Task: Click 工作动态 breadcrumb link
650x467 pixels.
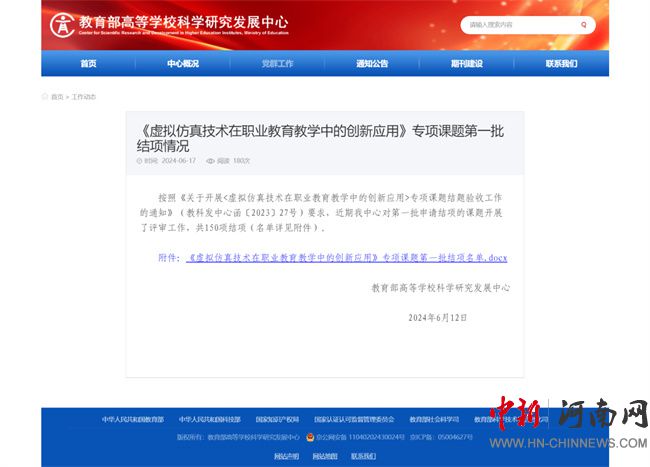Action: tap(84, 97)
